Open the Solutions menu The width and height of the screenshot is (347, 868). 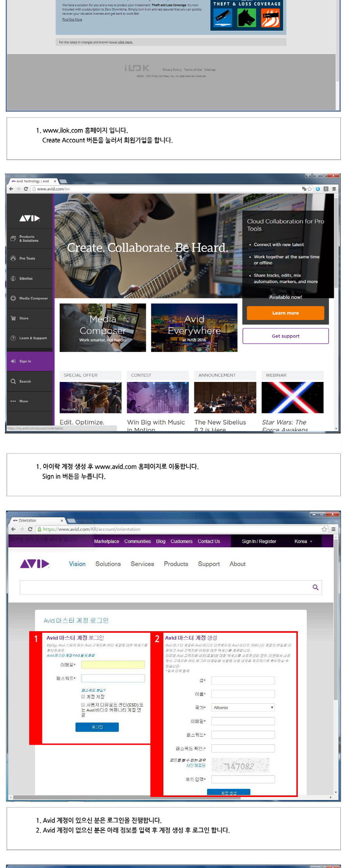coord(108,564)
